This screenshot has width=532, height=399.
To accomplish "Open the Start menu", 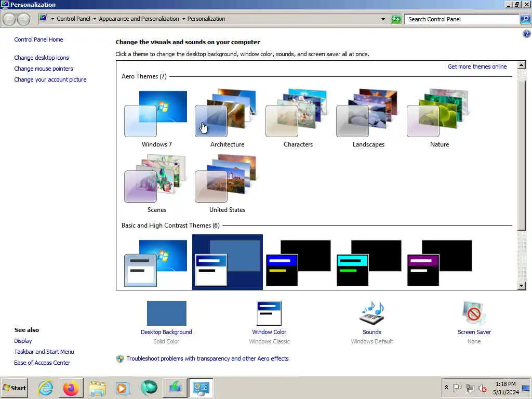I will [x=14, y=388].
